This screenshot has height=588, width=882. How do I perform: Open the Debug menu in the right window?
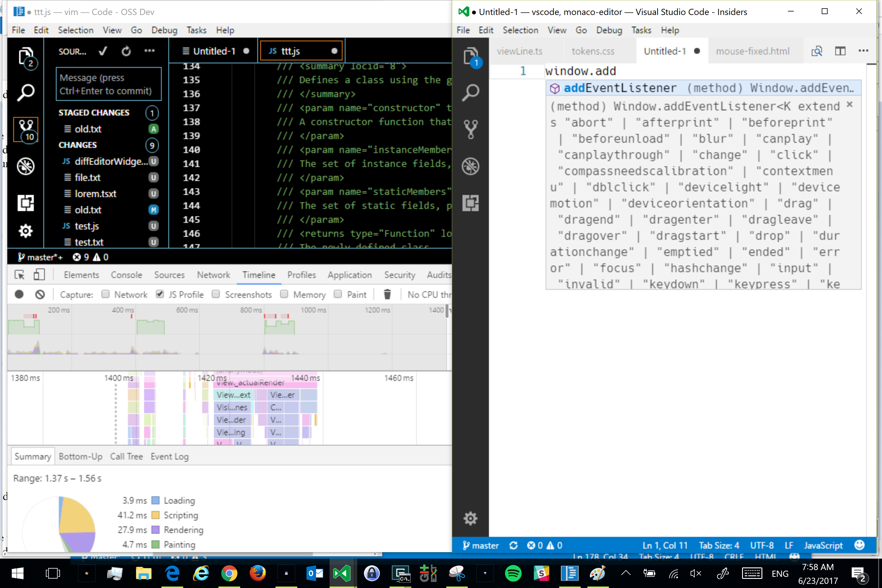(609, 30)
